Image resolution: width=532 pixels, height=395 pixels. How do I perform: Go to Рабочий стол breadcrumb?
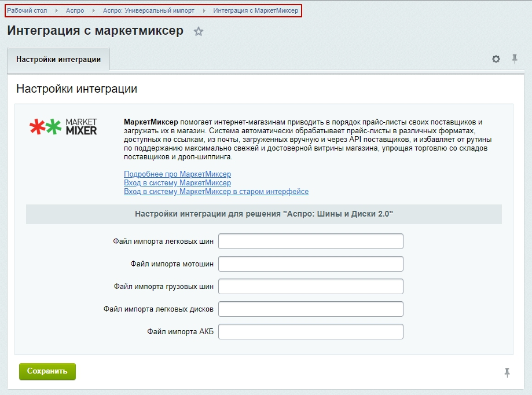[x=27, y=10]
